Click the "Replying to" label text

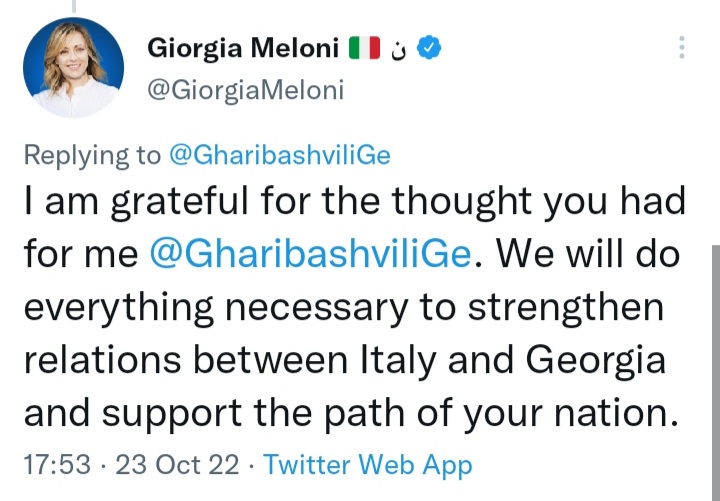[x=92, y=155]
